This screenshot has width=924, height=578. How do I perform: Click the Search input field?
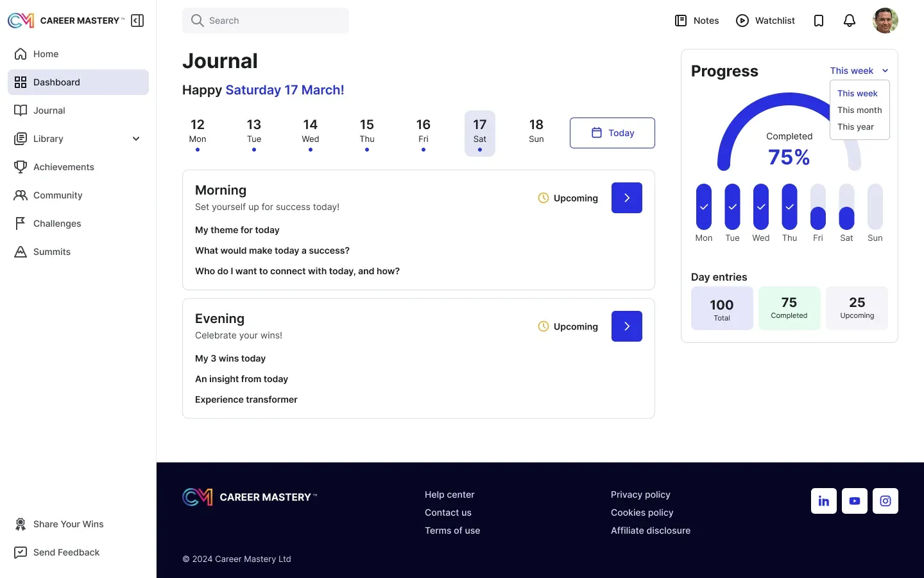(266, 21)
